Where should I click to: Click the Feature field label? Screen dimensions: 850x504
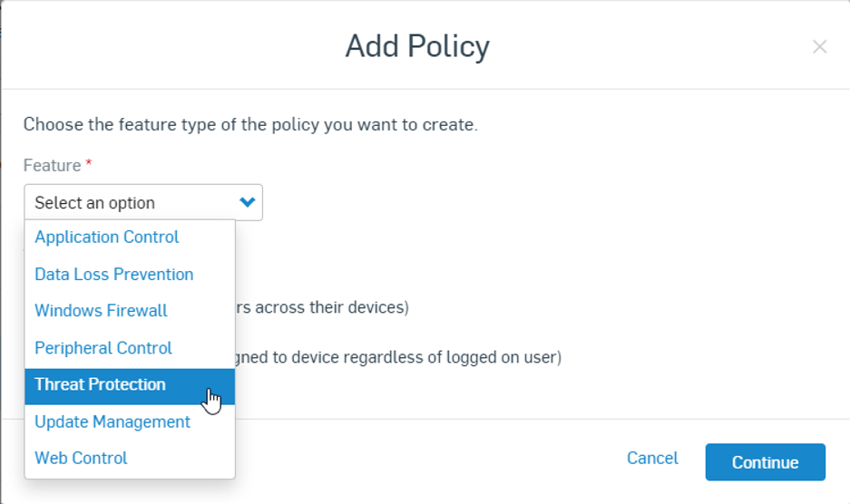point(52,166)
